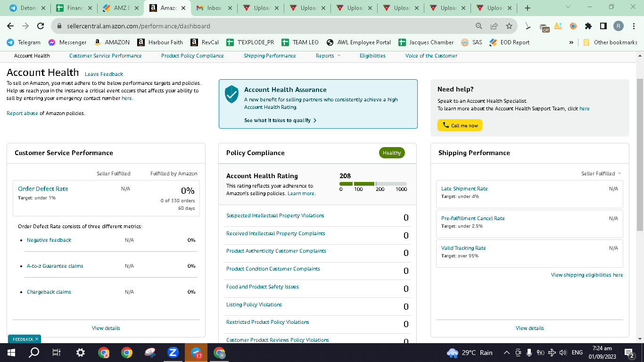Open the Other bookmarks folder
The width and height of the screenshot is (644, 362).
click(611, 42)
